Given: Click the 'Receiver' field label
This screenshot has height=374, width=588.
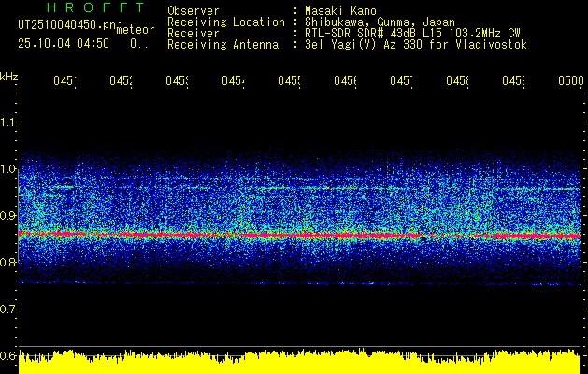Looking at the screenshot, I should [x=194, y=34].
